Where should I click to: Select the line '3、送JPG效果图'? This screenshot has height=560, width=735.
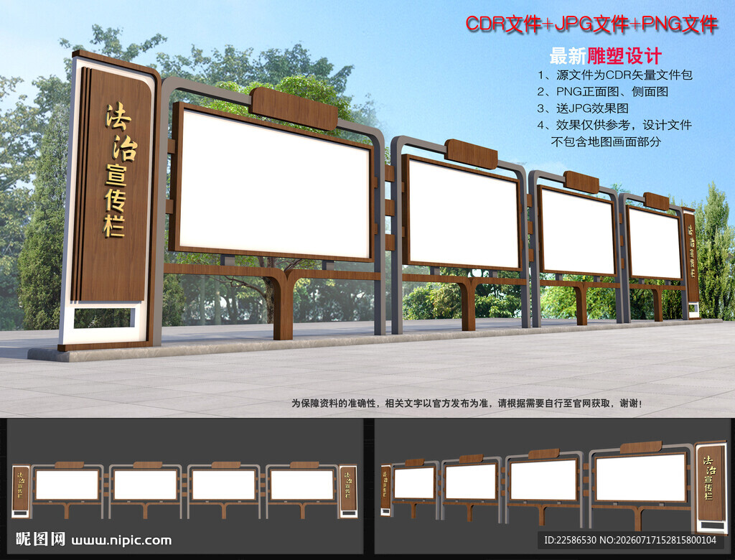[x=583, y=108]
